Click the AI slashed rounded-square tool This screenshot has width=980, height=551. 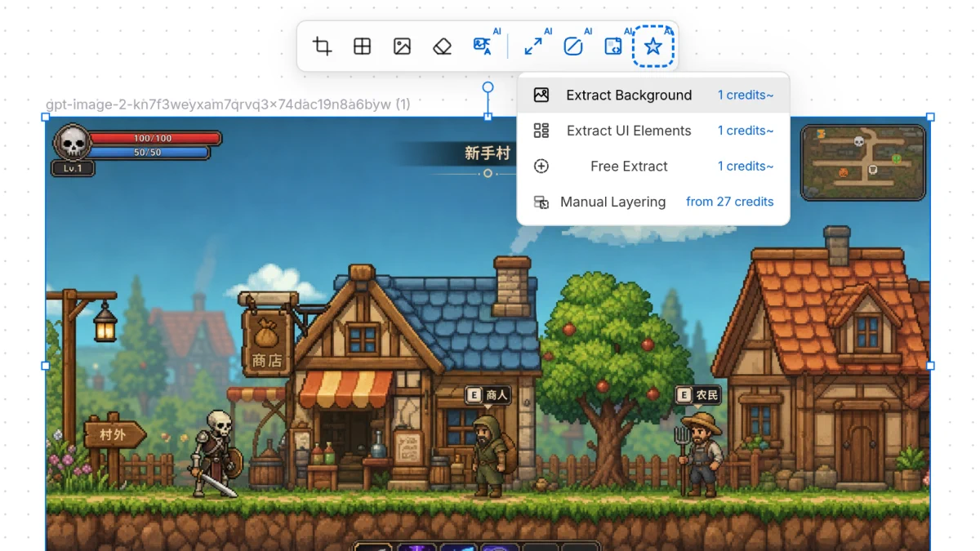[x=573, y=47]
